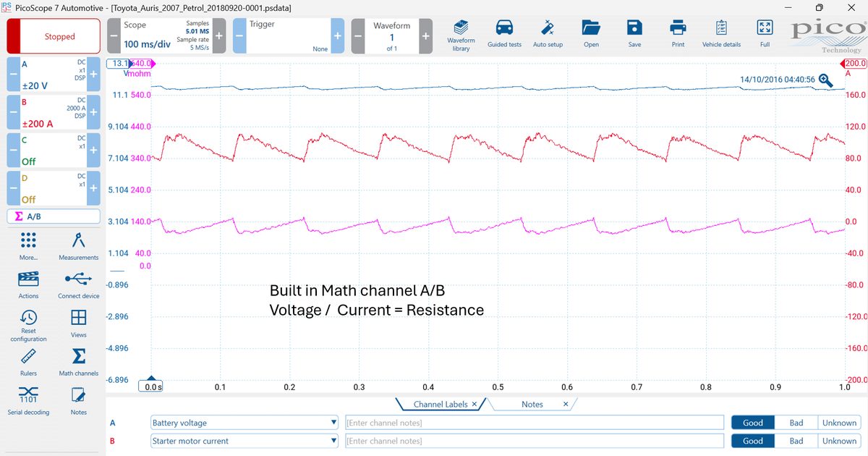Click channel B notes input field
Image resolution: width=868 pixels, height=456 pixels.
pyautogui.click(x=534, y=441)
